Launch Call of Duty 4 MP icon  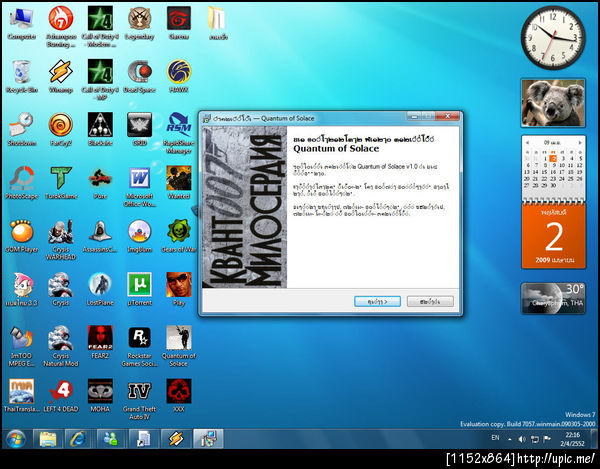[x=100, y=80]
